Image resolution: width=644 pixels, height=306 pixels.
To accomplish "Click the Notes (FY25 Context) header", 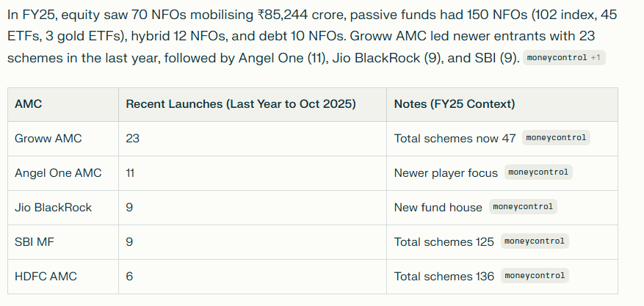I will click(x=454, y=104).
